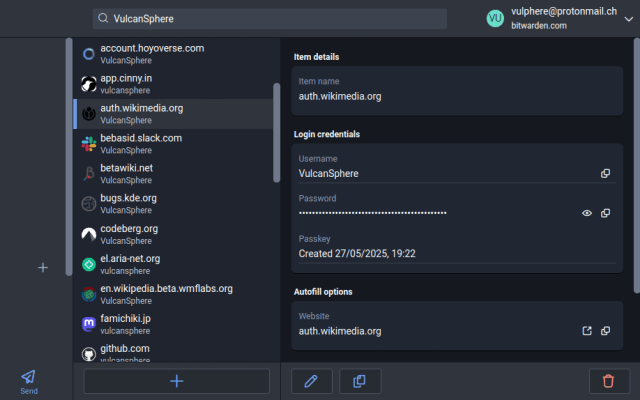The width and height of the screenshot is (640, 400).
Task: Select app.cinny.in entry
Action: [173, 84]
